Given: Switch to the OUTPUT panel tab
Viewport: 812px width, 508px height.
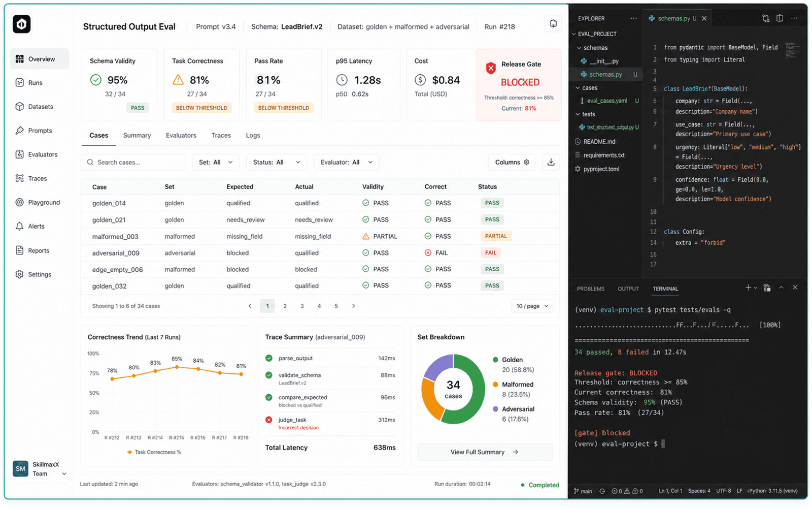Looking at the screenshot, I should (628, 289).
